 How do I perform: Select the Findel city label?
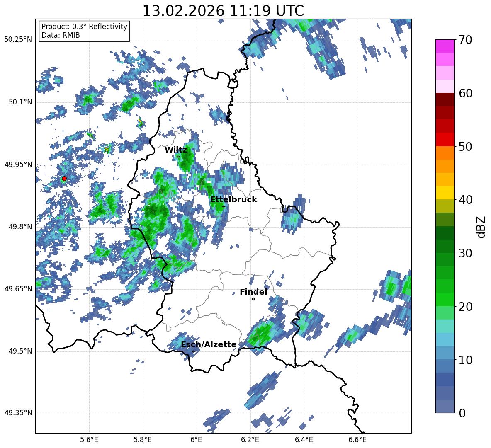253,292
